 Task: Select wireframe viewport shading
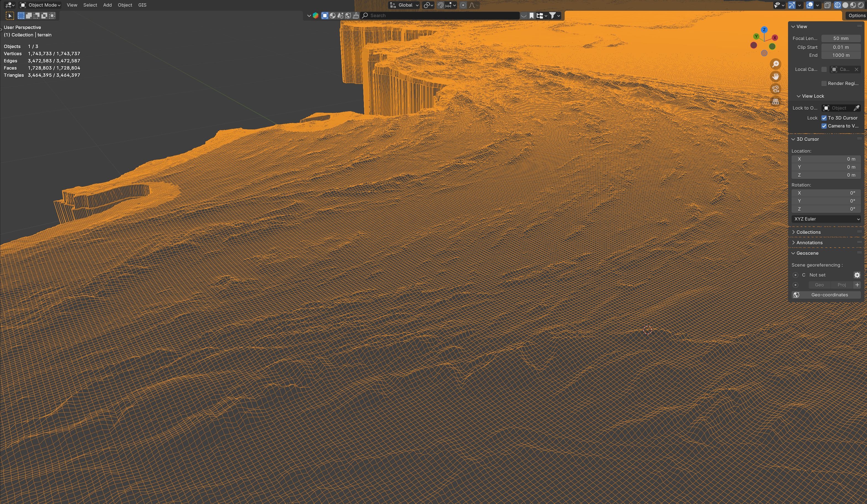click(x=837, y=5)
